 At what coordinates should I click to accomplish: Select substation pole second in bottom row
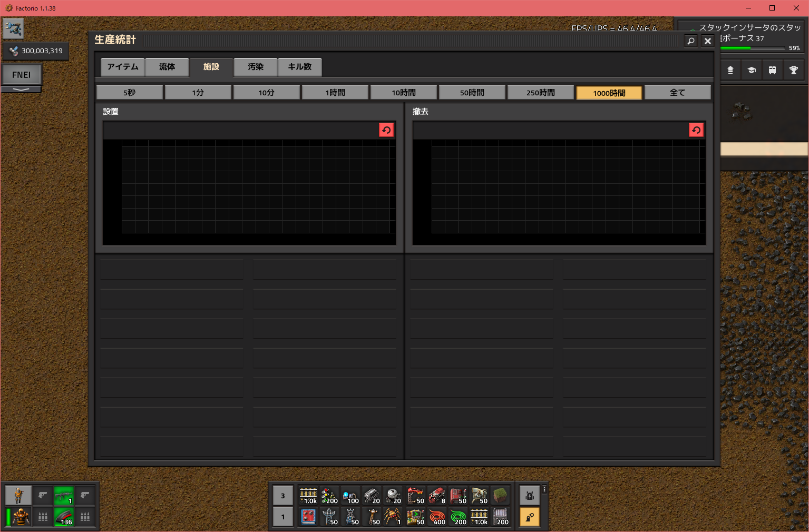coord(350,517)
